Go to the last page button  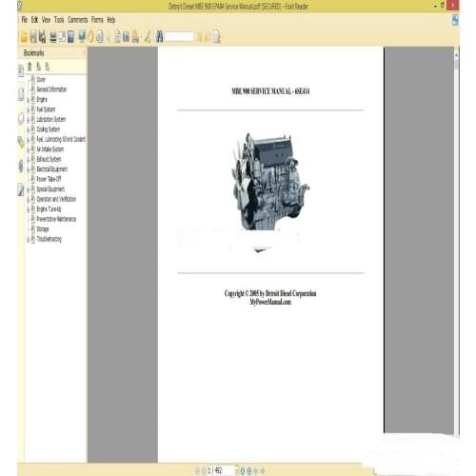(249, 471)
